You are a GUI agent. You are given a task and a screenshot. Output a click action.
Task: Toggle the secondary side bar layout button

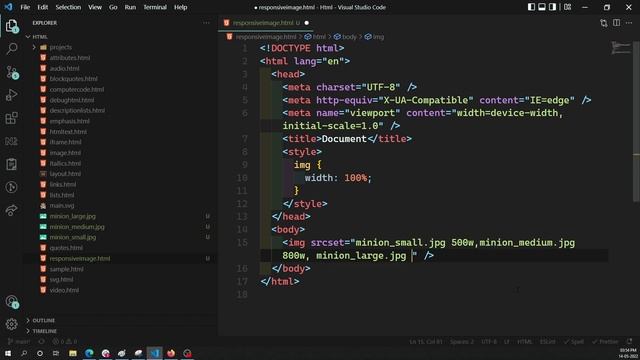pyautogui.click(x=552, y=7)
